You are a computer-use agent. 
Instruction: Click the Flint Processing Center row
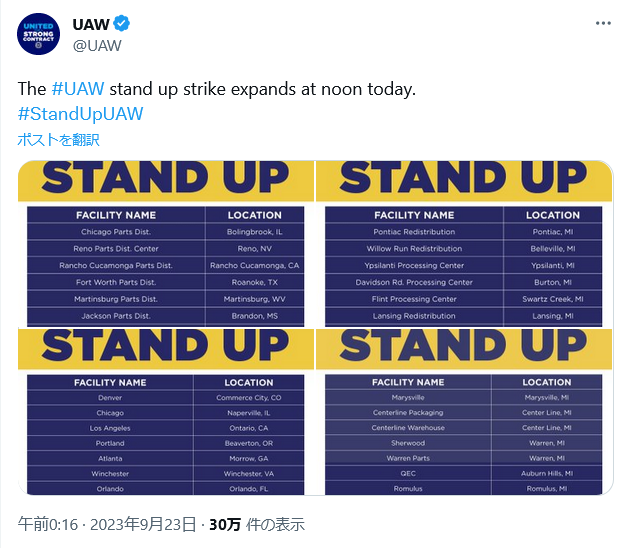pos(464,299)
